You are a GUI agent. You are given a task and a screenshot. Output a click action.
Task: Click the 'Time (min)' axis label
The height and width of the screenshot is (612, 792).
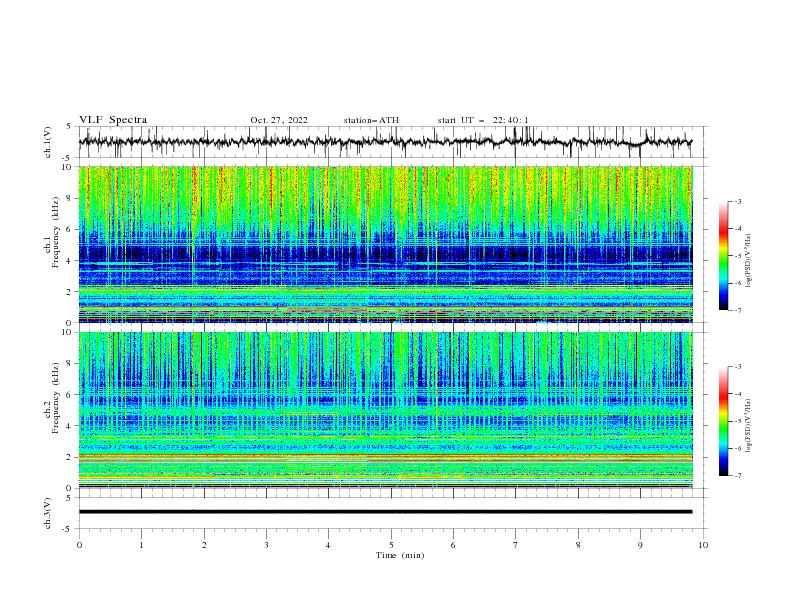pos(400,555)
